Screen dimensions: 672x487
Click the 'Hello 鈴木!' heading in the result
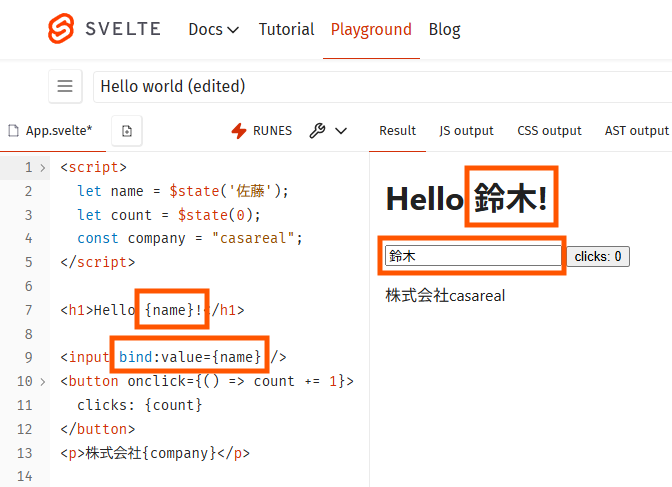pyautogui.click(x=467, y=199)
